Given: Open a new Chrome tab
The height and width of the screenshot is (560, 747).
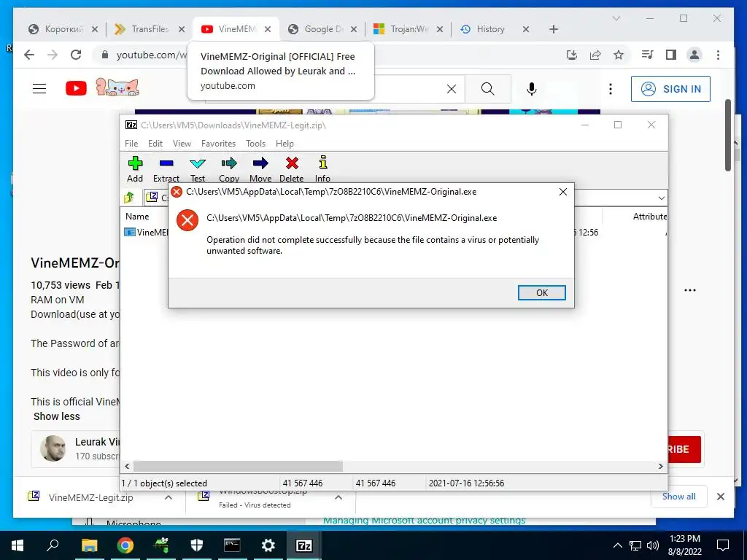Looking at the screenshot, I should click(x=553, y=29).
